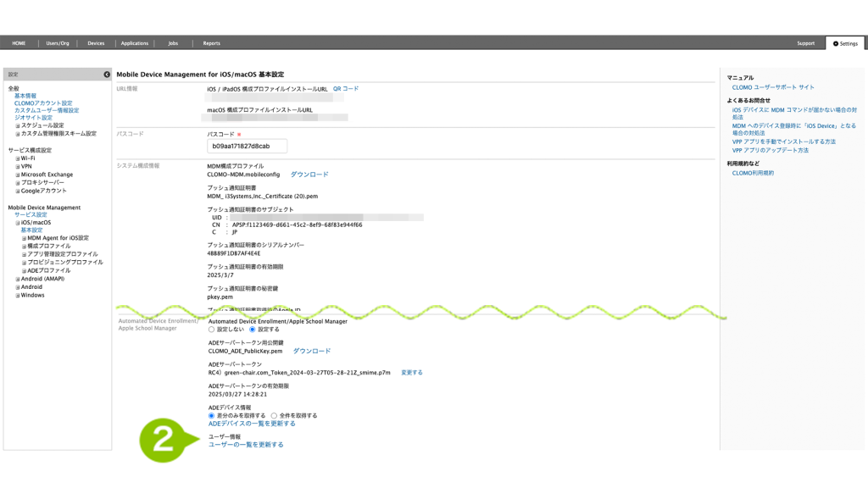Image resolution: width=868 pixels, height=488 pixels.
Task: Click the certificate file name ending in (20).pem
Action: 263,196
